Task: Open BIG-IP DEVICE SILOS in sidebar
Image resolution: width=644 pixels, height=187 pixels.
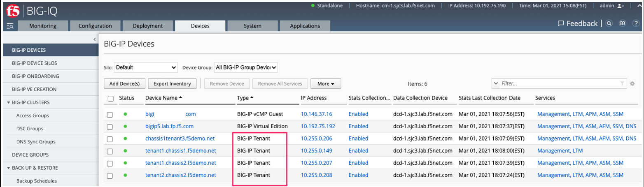Action: pyautogui.click(x=50, y=63)
